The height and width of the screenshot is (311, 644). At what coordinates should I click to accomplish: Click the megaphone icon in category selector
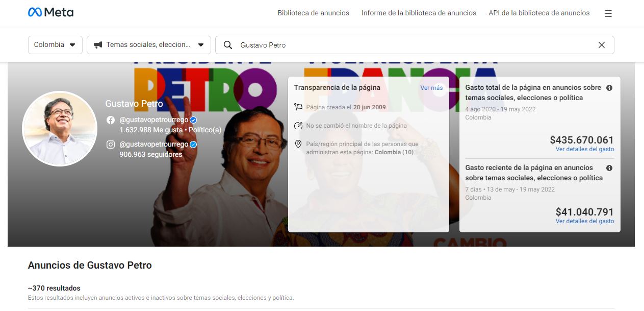[98, 45]
